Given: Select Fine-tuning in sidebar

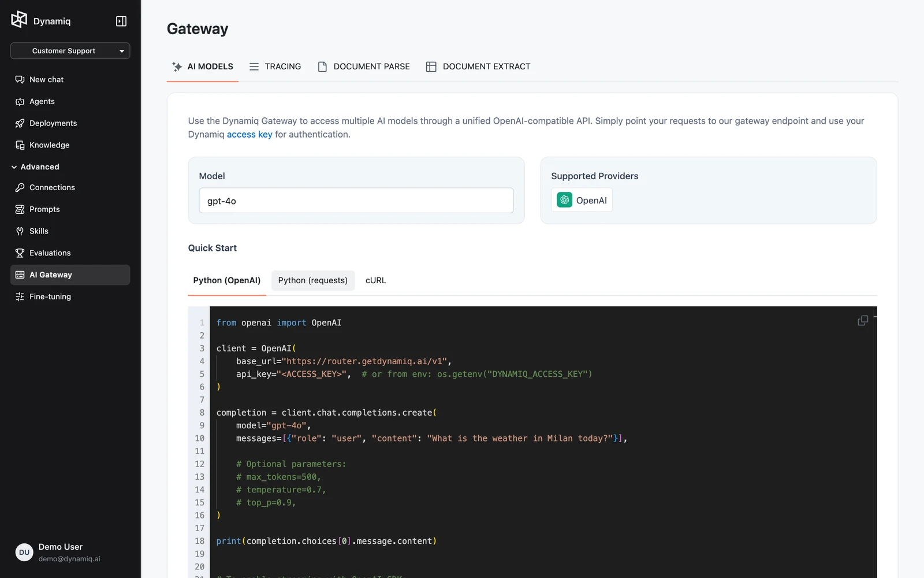Looking at the screenshot, I should 70,297.
